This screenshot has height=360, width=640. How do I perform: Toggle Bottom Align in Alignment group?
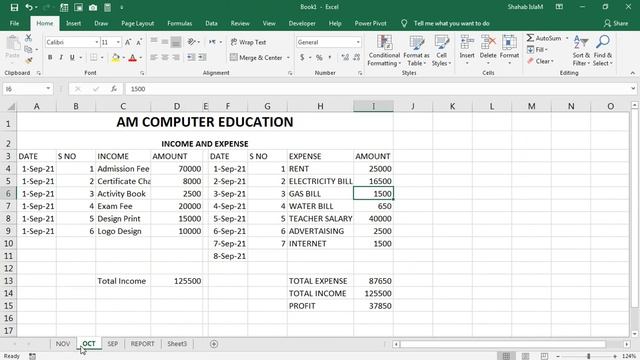click(176, 42)
